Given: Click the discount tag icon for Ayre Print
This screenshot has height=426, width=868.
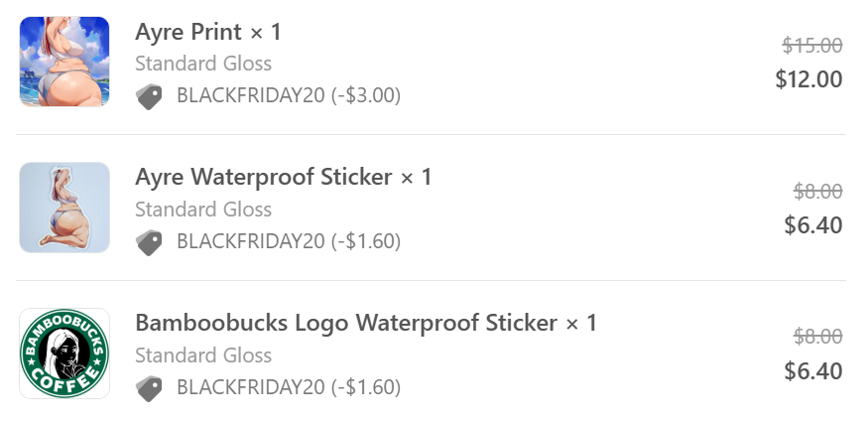Looking at the screenshot, I should click(x=149, y=96).
